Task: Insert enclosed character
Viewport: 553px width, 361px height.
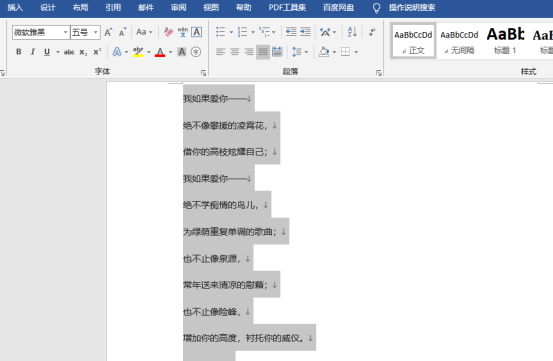Action: (x=196, y=52)
